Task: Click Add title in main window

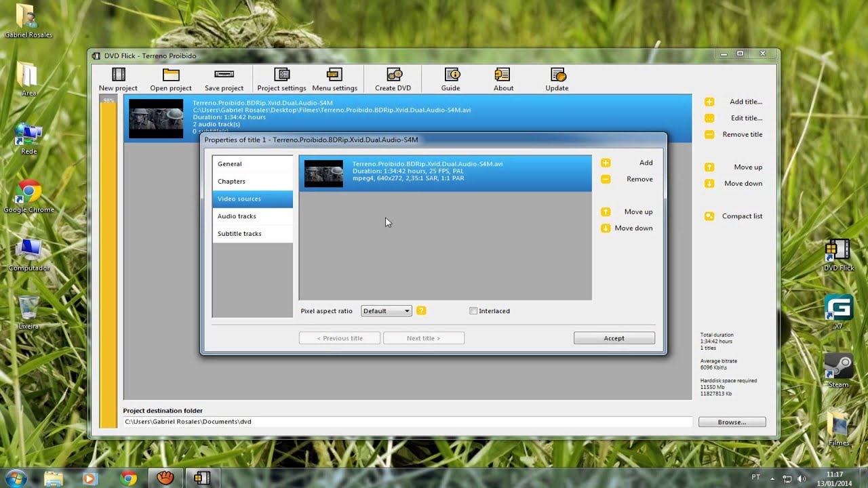Action: point(734,102)
